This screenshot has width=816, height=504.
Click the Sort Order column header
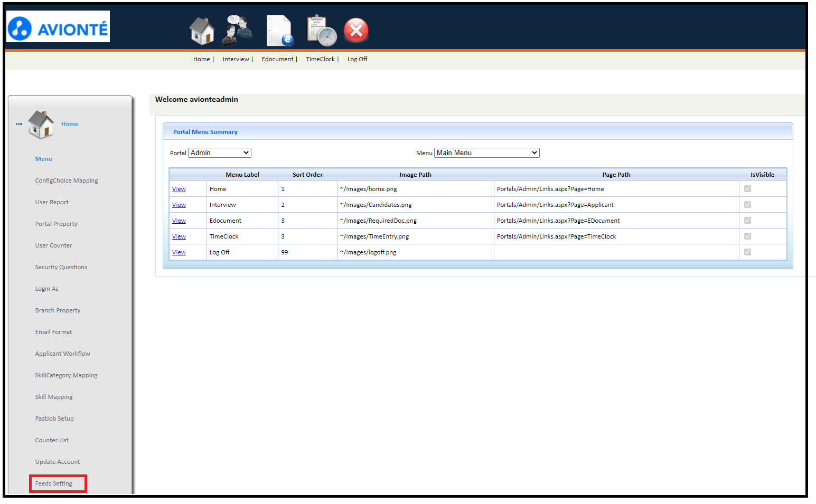(x=307, y=175)
